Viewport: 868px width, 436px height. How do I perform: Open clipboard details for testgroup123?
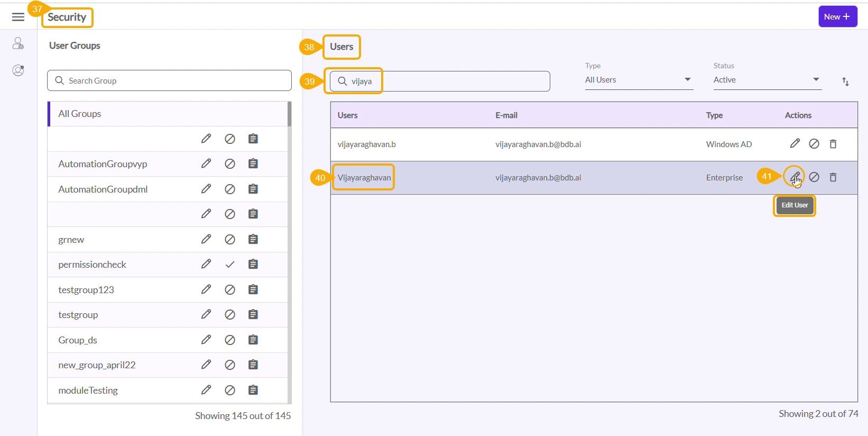[253, 289]
